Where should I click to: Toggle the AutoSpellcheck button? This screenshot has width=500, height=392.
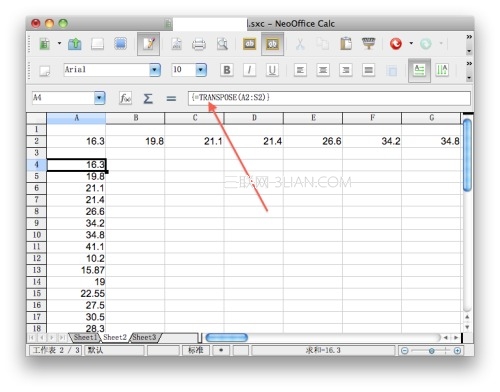click(272, 44)
